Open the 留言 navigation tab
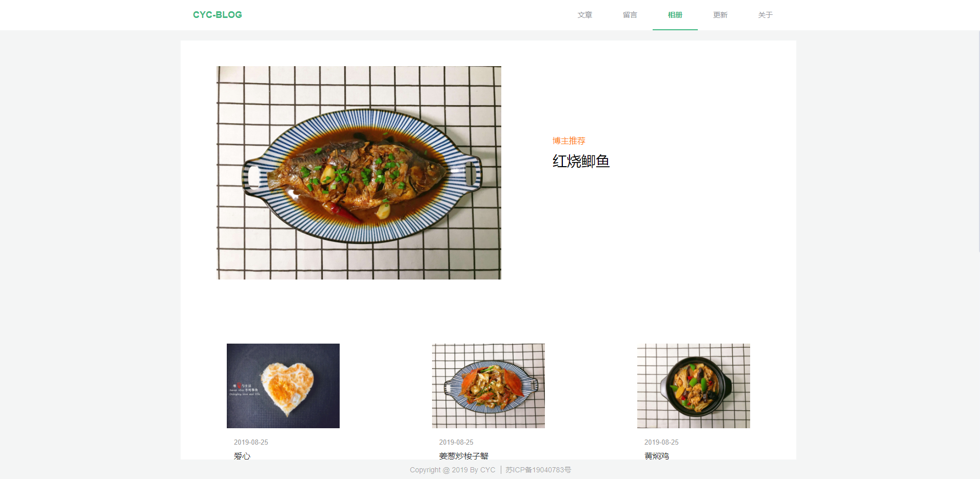This screenshot has width=980, height=479. click(630, 15)
